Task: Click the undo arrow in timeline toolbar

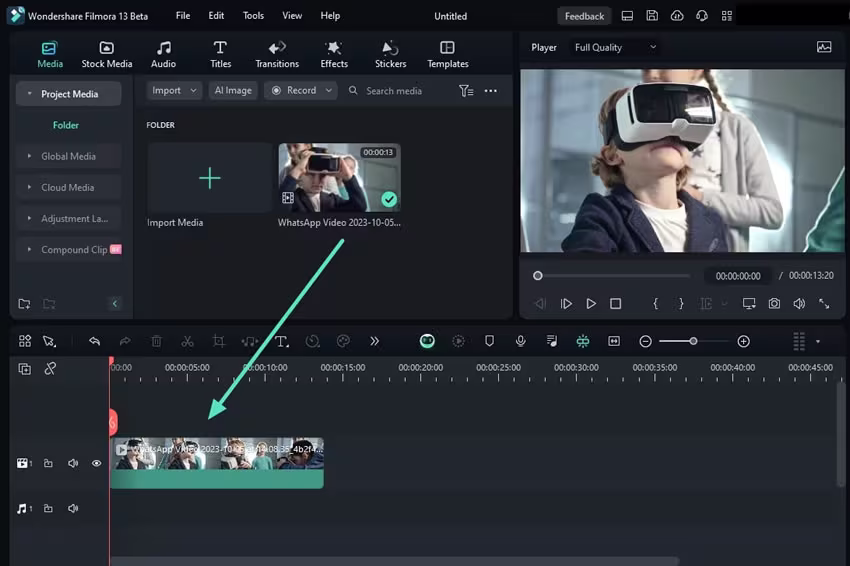Action: [x=94, y=341]
